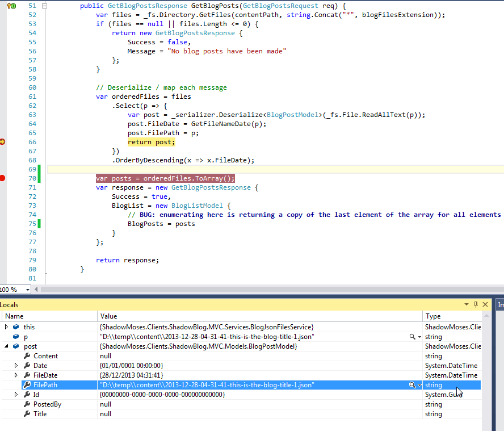Click the p value file path string

[x=207, y=337]
